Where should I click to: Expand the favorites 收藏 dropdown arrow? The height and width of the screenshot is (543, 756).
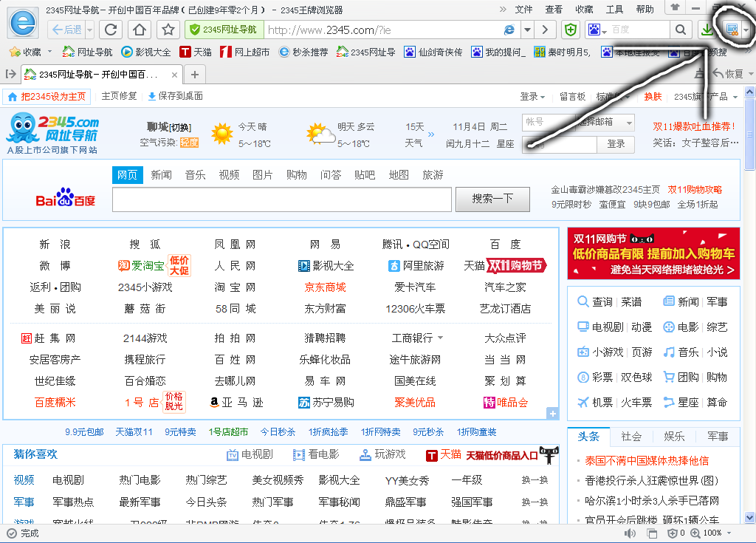click(x=49, y=52)
